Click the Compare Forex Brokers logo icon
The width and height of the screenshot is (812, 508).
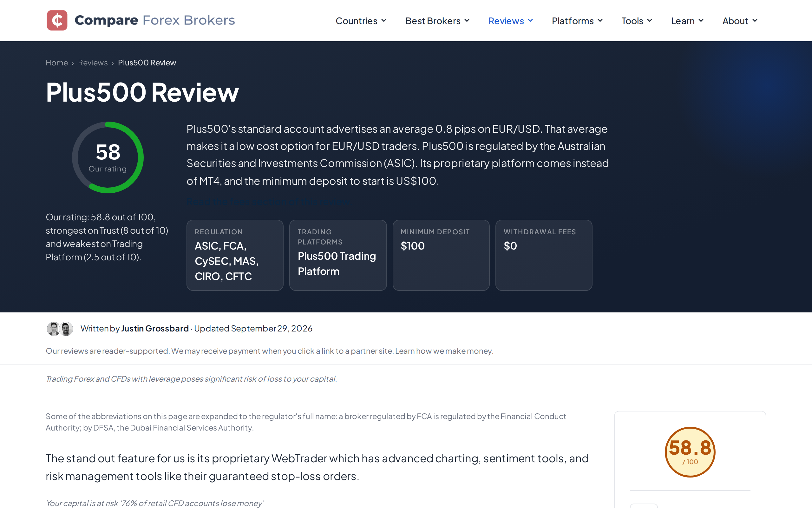pyautogui.click(x=57, y=20)
